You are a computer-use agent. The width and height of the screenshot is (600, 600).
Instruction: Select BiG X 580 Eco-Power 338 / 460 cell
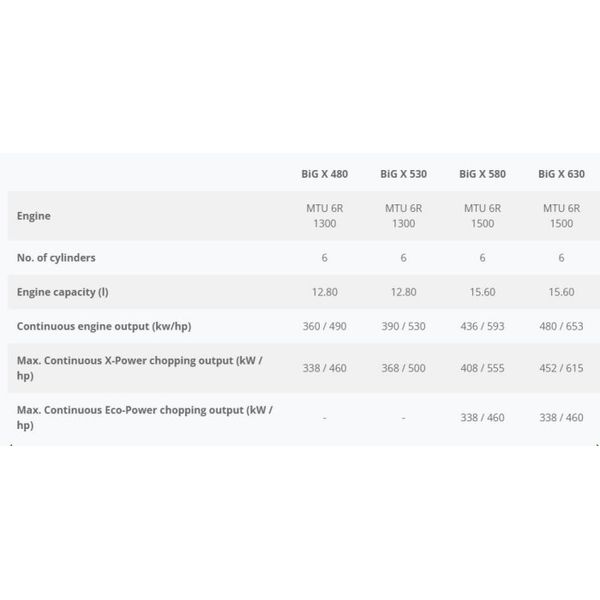(x=483, y=417)
